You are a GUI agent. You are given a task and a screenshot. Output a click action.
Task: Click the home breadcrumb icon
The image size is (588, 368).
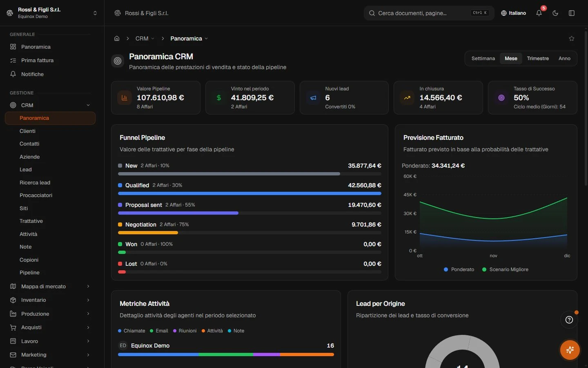(117, 38)
